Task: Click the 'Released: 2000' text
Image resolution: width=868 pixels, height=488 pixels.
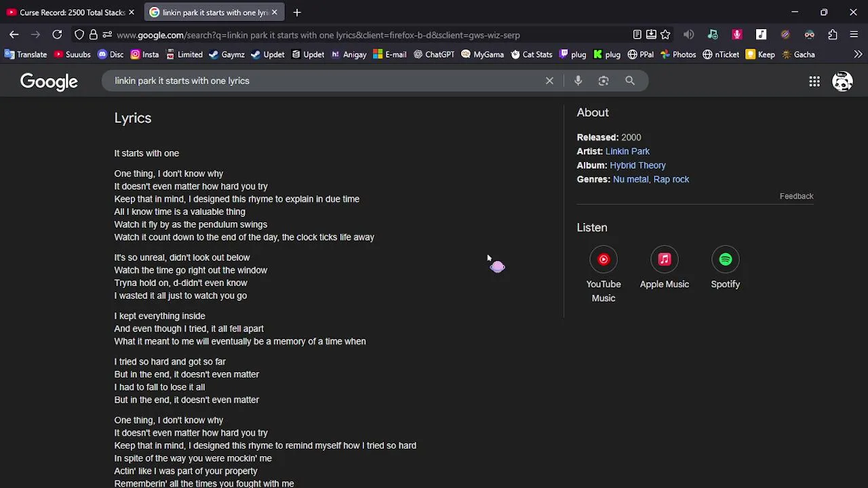Action: (x=609, y=138)
